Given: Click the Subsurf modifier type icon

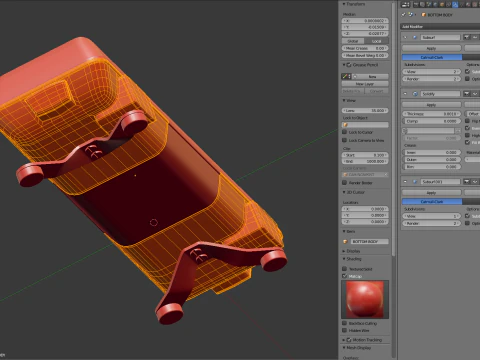Looking at the screenshot, I should pos(415,37).
